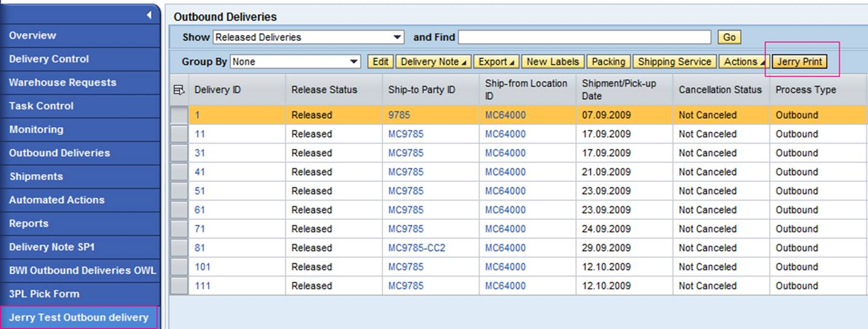The height and width of the screenshot is (329, 868).
Task: Go to Shipments in the sidebar
Action: (80, 177)
